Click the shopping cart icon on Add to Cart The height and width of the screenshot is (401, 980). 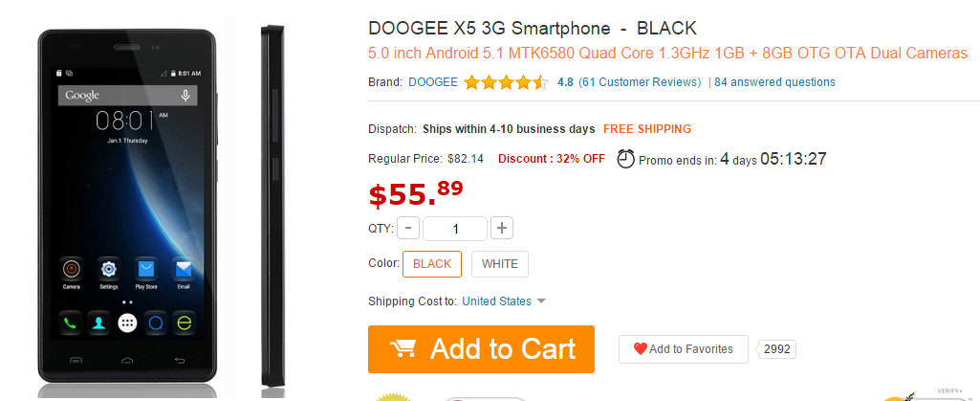(x=403, y=348)
